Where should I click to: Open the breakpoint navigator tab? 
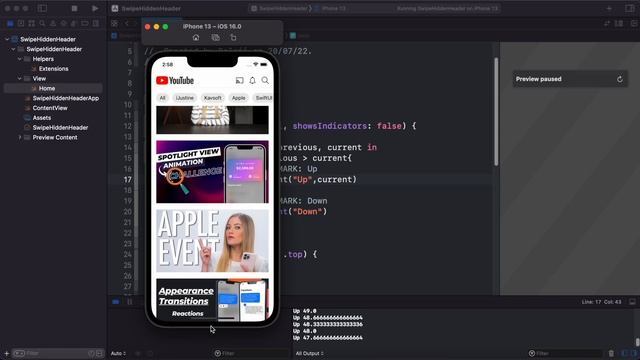[x=84, y=24]
